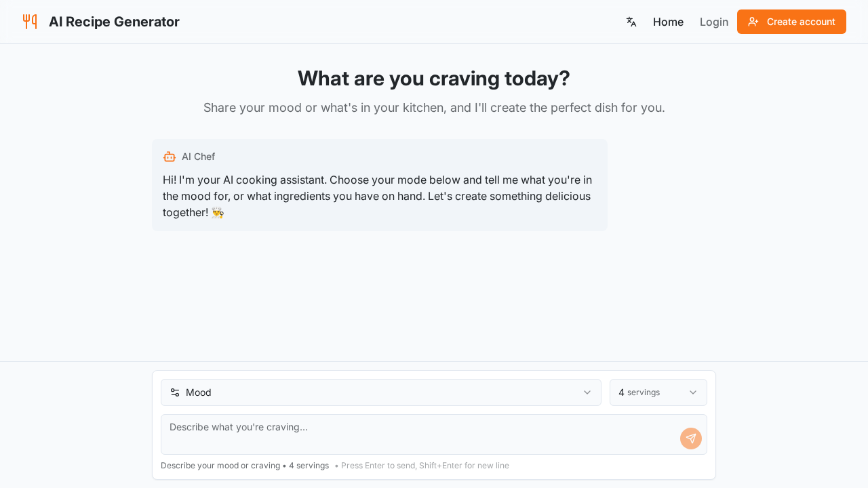Click the user-plus icon on Create account button
The image size is (868, 488).
(754, 22)
